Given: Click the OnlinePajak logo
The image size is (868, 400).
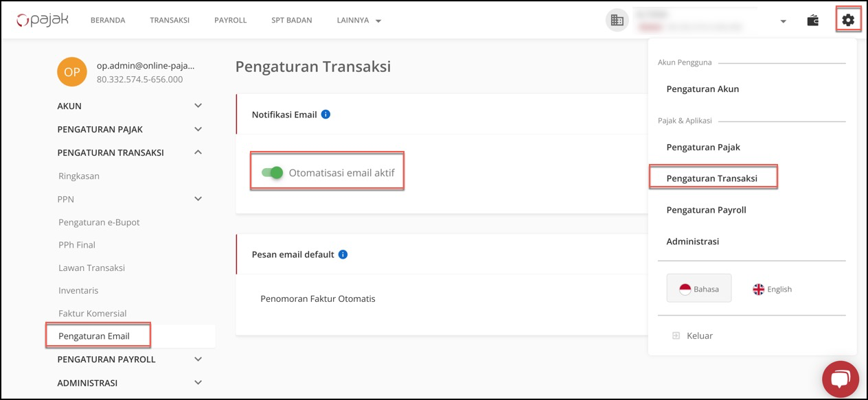Looking at the screenshot, I should (x=43, y=20).
